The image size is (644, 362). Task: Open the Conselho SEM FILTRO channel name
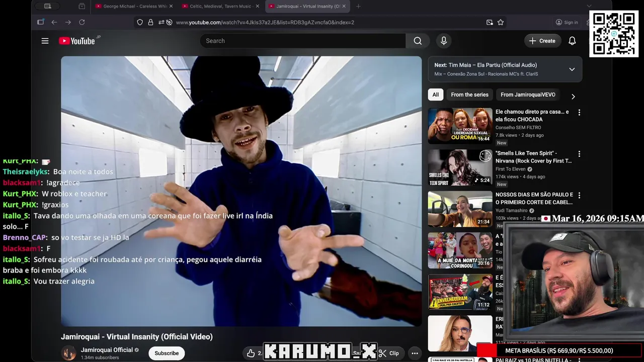[518, 128]
